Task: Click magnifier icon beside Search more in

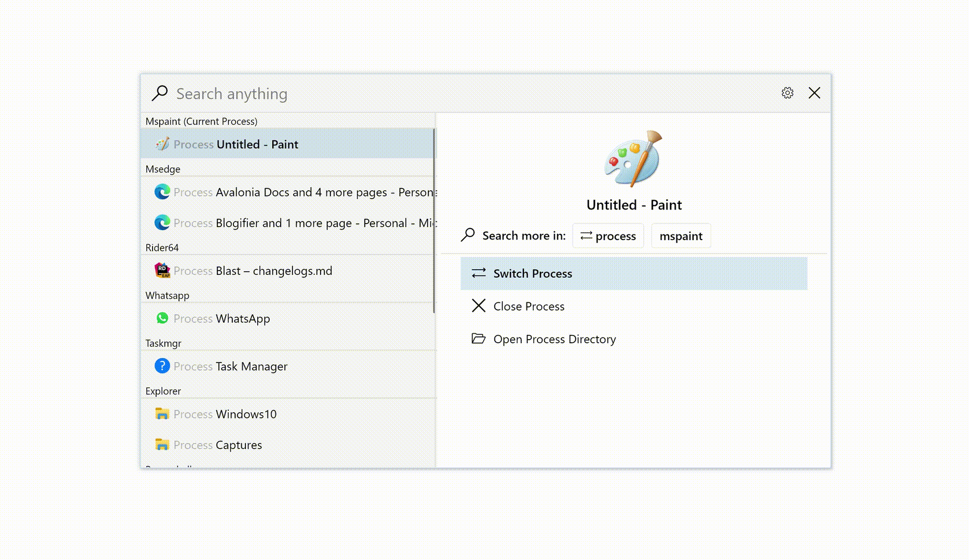Action: pyautogui.click(x=468, y=235)
